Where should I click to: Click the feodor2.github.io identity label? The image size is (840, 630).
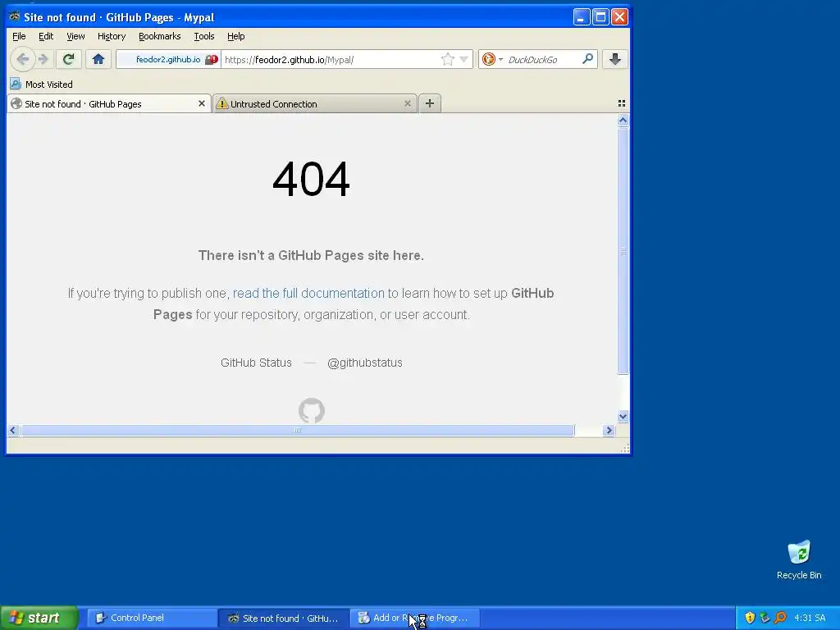[167, 59]
